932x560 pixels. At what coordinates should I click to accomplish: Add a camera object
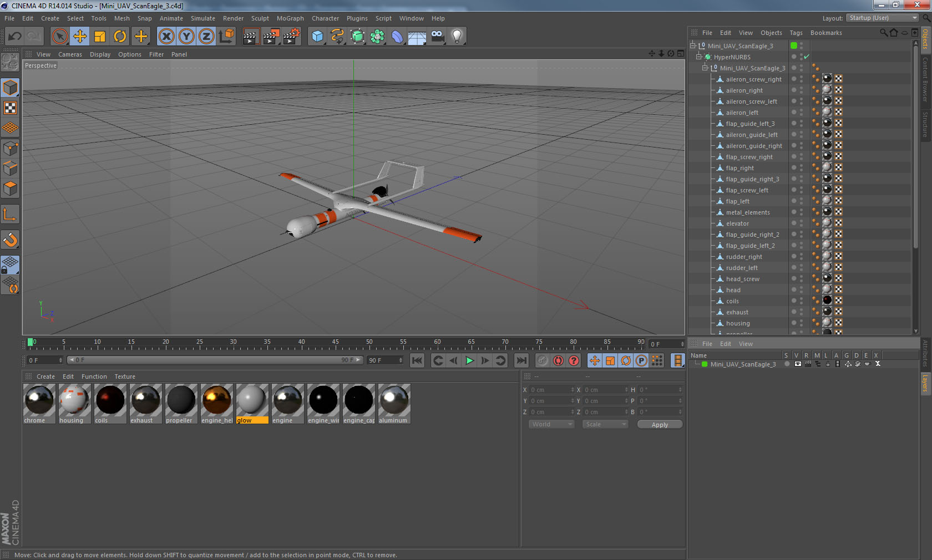point(437,37)
